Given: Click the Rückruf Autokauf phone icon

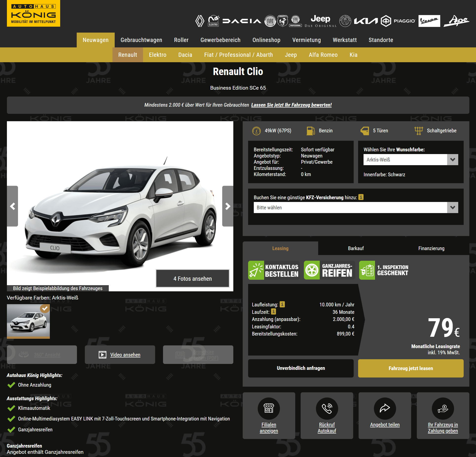Looking at the screenshot, I should point(327,408).
